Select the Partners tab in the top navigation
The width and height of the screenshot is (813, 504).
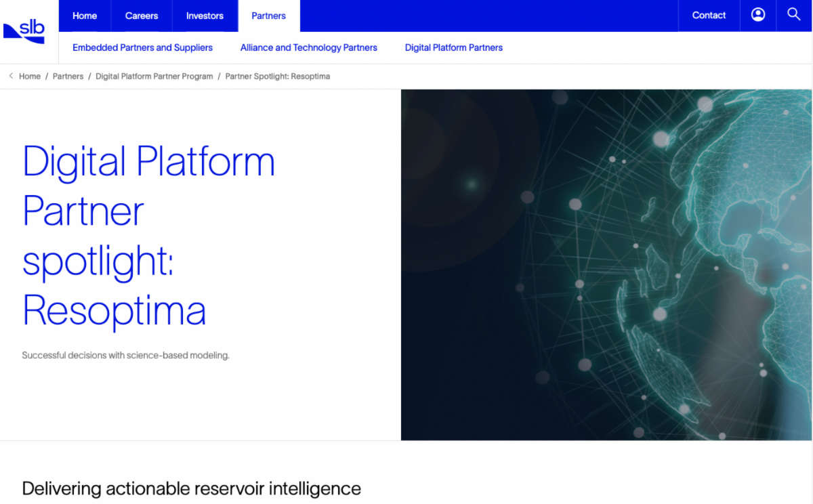click(x=268, y=16)
